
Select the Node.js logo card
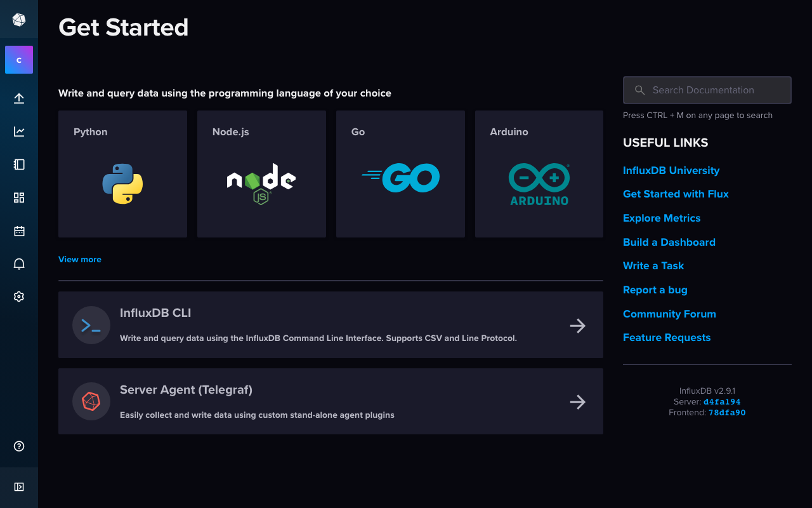pyautogui.click(x=261, y=174)
